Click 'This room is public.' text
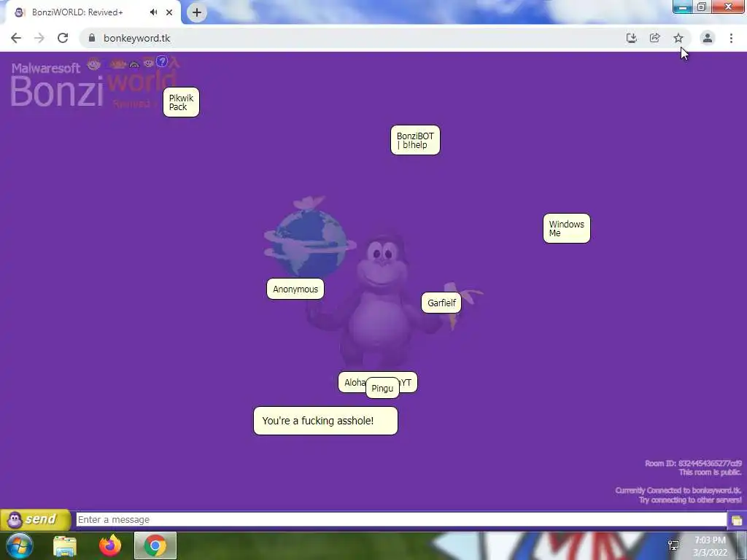This screenshot has height=560, width=747. pyautogui.click(x=710, y=472)
